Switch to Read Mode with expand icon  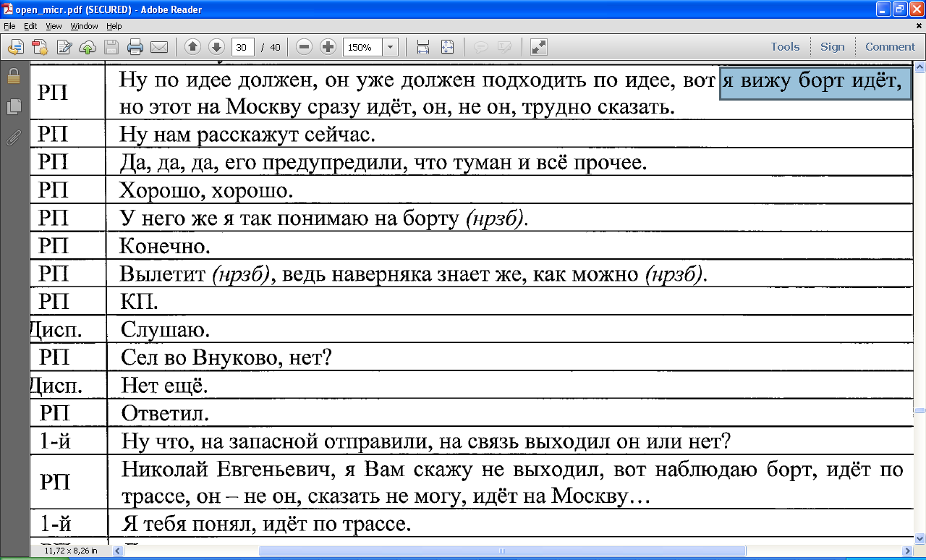pyautogui.click(x=538, y=47)
